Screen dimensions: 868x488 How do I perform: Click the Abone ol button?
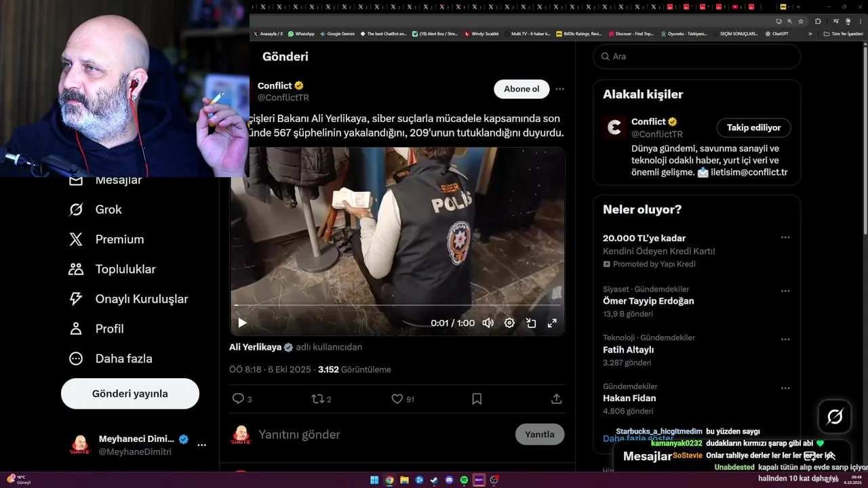[x=521, y=89]
